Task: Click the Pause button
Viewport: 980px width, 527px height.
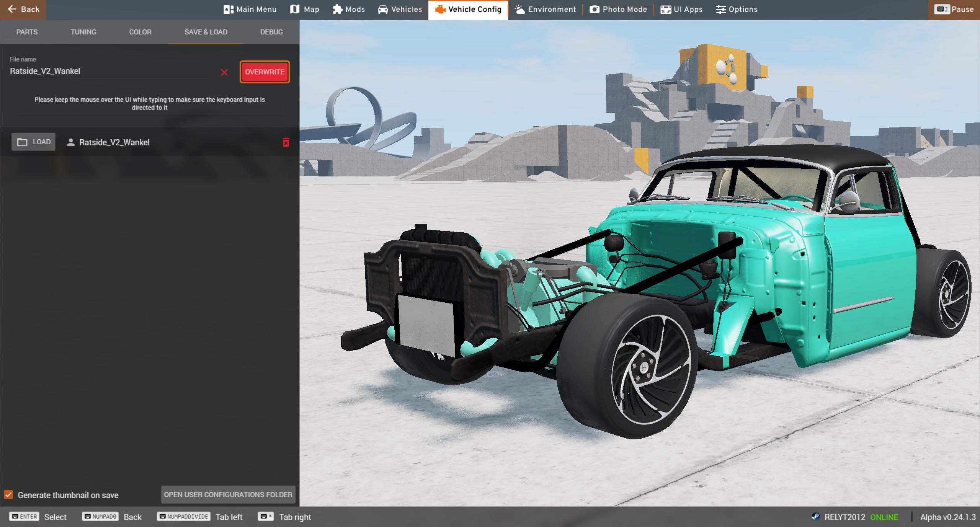Action: [x=954, y=10]
